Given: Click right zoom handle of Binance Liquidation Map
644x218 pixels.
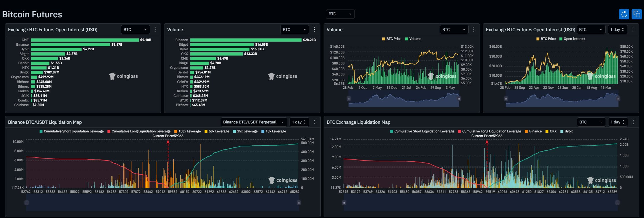Looking at the screenshot, I should [x=299, y=203].
